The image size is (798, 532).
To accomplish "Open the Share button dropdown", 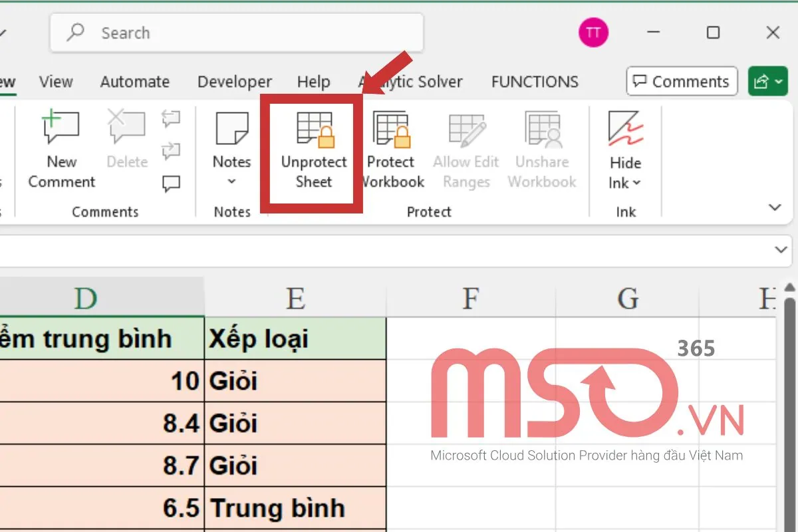I will tap(777, 81).
